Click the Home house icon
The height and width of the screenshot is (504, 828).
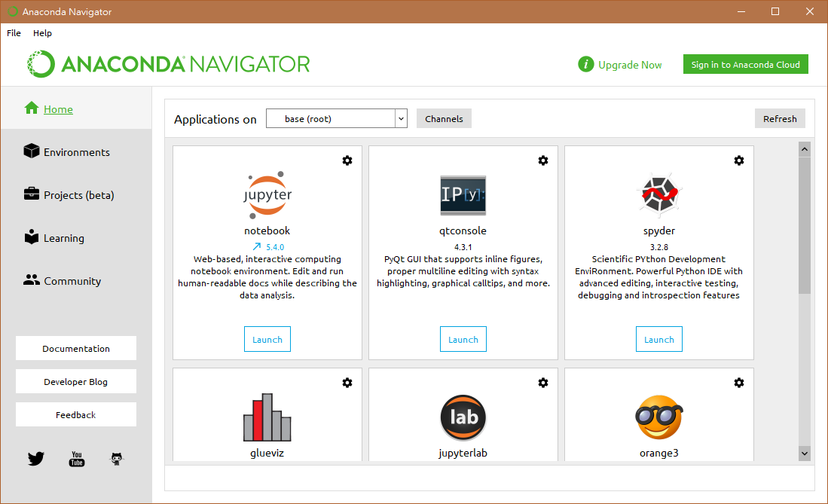pos(32,108)
